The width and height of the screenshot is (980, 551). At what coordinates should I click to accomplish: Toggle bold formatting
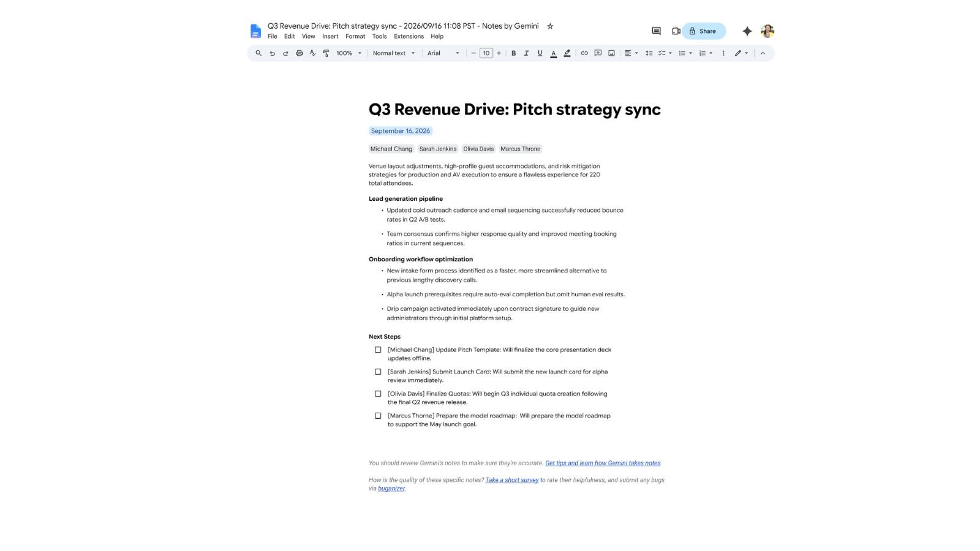tap(513, 53)
